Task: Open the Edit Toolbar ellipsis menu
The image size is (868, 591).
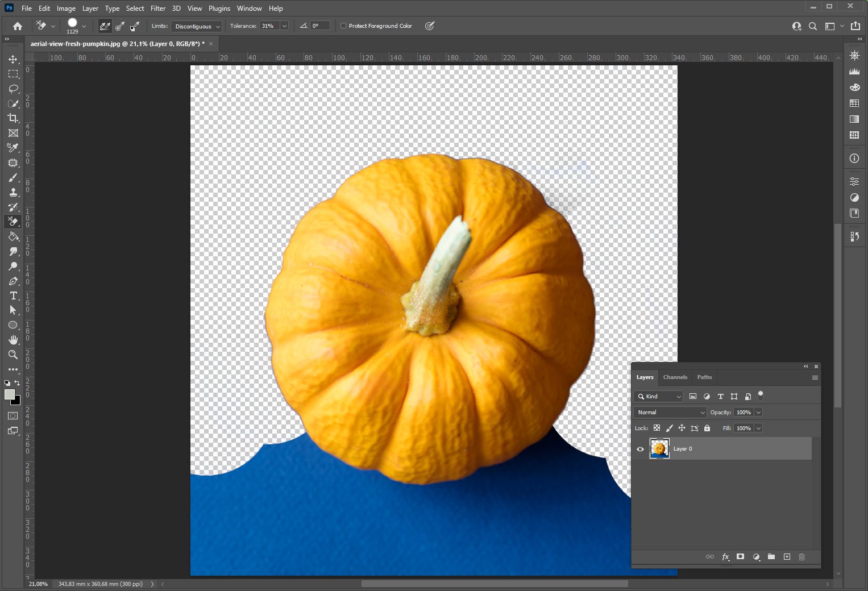Action: click(x=13, y=369)
